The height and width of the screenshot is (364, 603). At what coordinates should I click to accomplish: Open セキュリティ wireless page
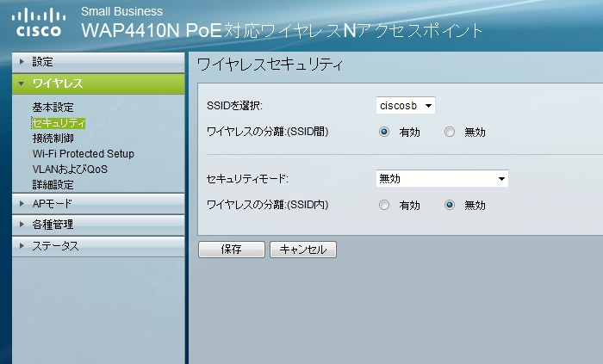pyautogui.click(x=59, y=123)
